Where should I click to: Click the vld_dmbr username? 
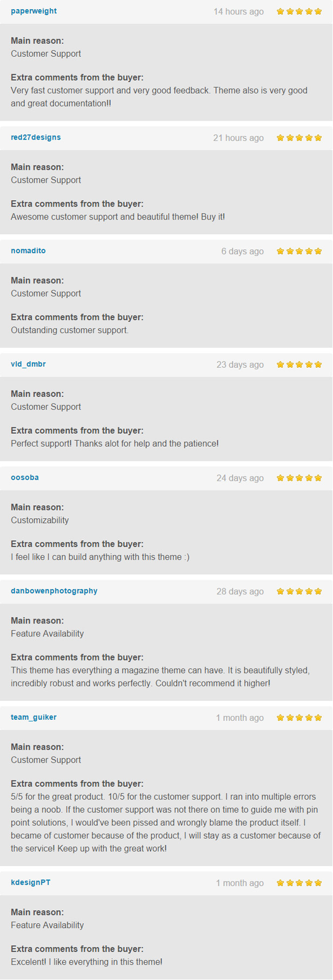28,364
